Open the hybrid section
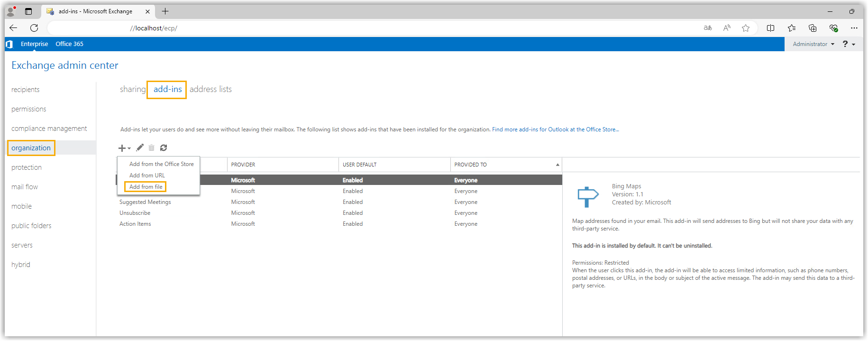868x341 pixels. (21, 265)
